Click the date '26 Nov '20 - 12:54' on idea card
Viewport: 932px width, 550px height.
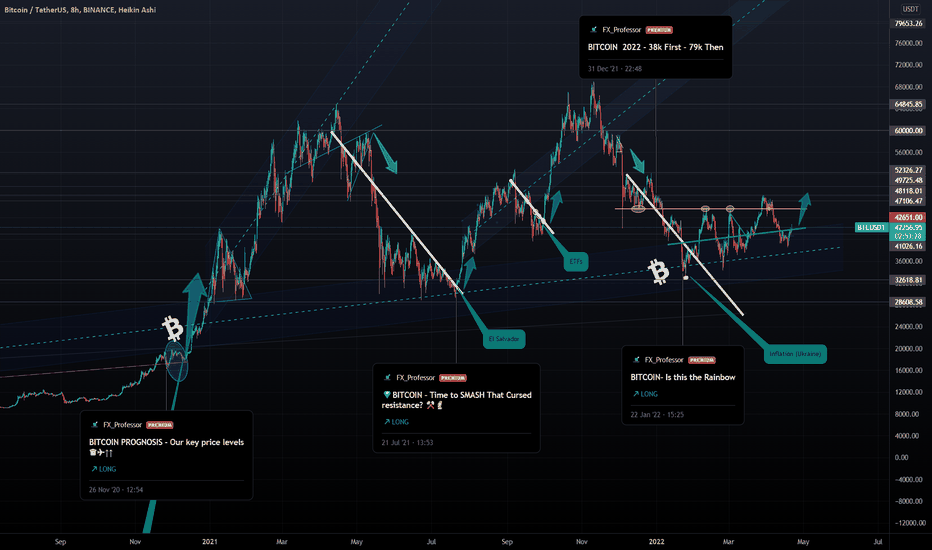[116, 490]
